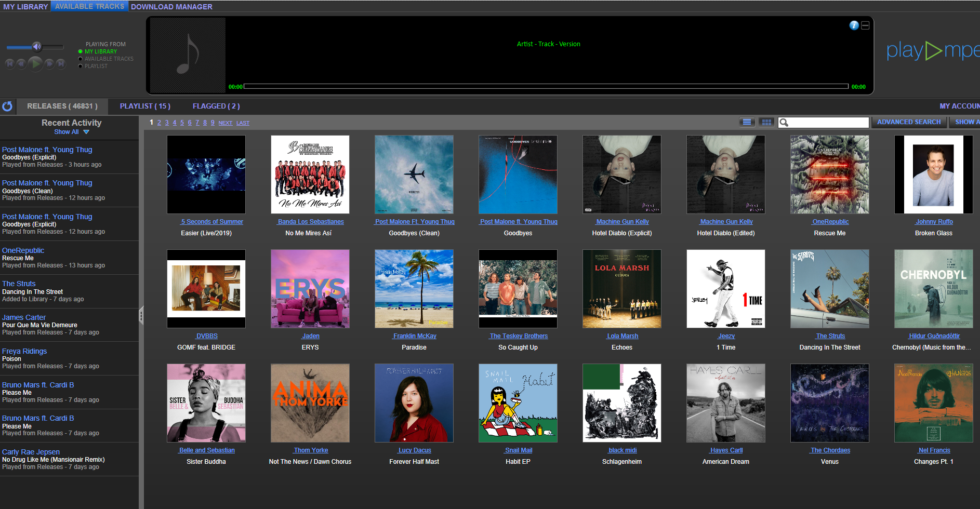This screenshot has height=509, width=980.
Task: Refresh the releases list
Action: [x=7, y=106]
